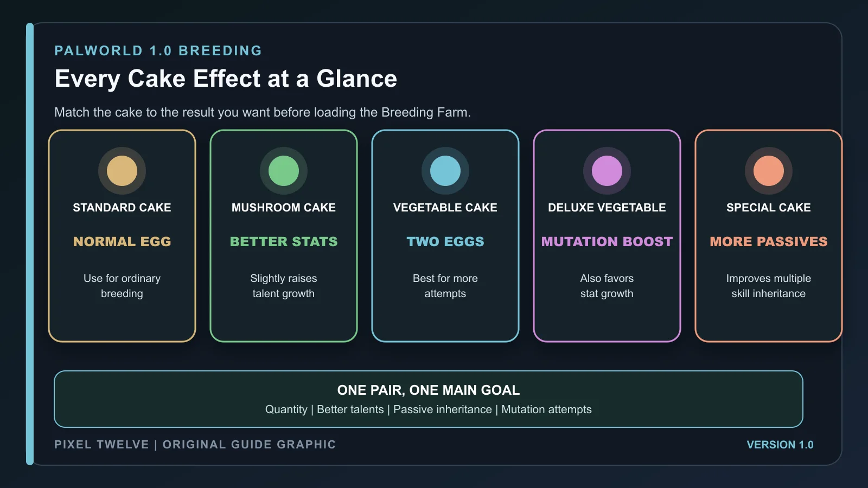
Task: Select the MUSHROOM CAKE card title
Action: 284,208
